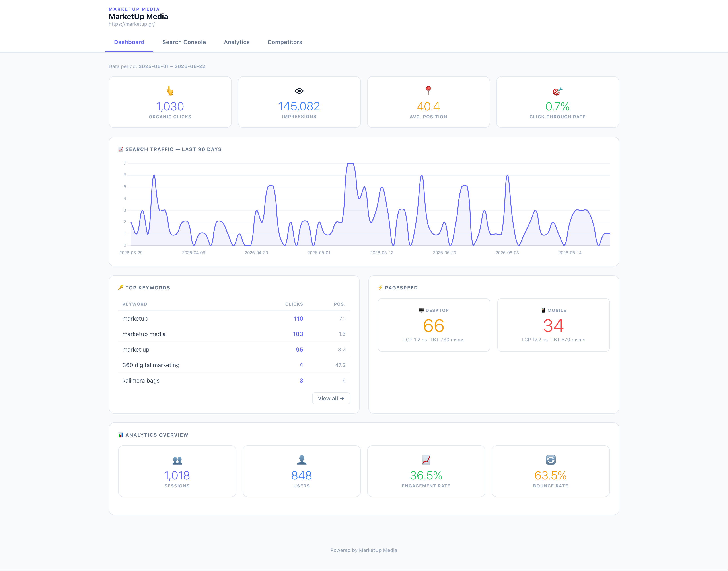This screenshot has height=571, width=728.
Task: Click the 63.5% bounce rate value
Action: coord(551,476)
